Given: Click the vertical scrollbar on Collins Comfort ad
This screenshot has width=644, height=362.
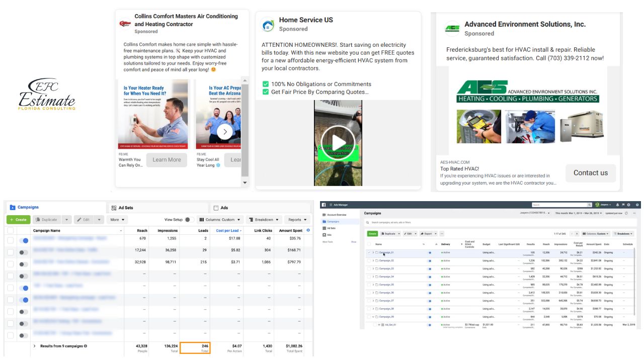Looking at the screenshot, I should 245,131.
